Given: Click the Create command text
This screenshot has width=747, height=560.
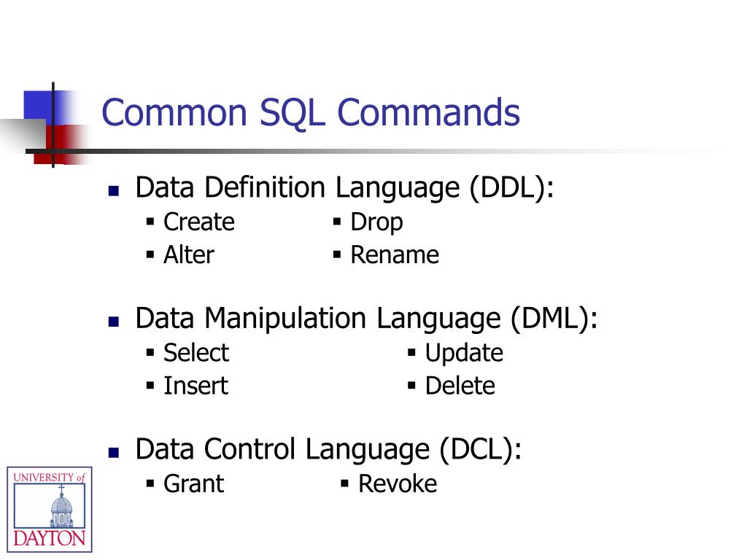Looking at the screenshot, I should [199, 222].
